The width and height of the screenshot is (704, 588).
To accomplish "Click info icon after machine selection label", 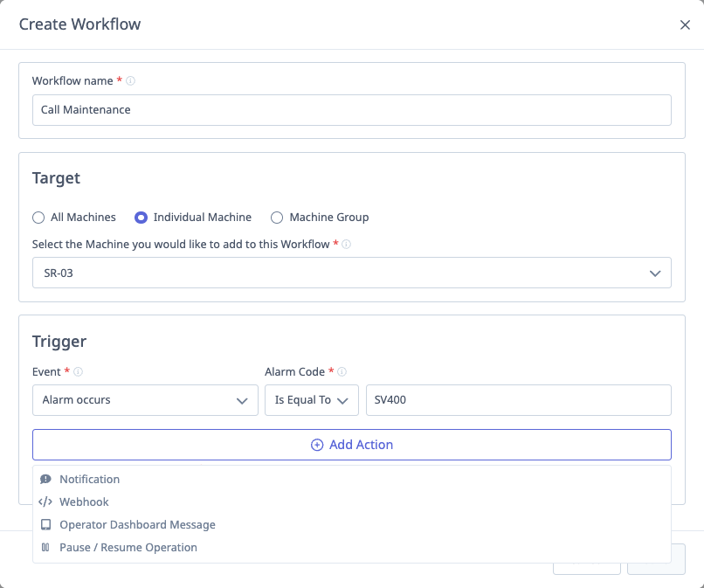I will click(x=347, y=245).
